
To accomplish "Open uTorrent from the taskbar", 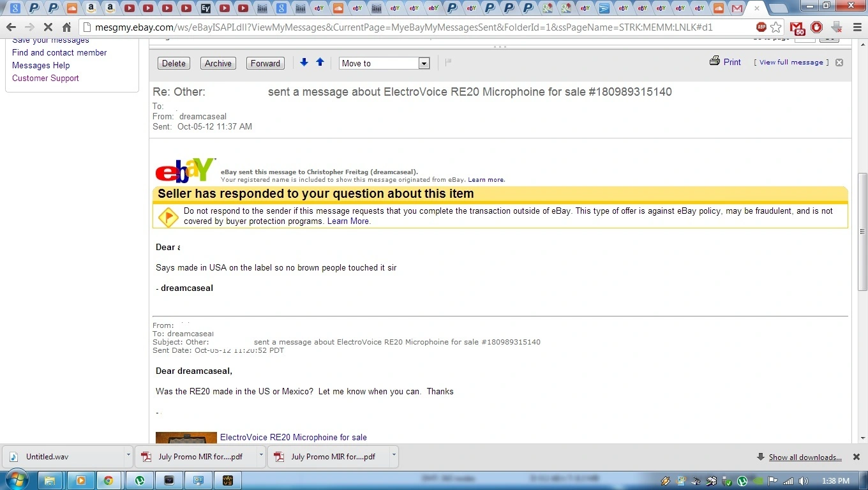I will (x=140, y=480).
